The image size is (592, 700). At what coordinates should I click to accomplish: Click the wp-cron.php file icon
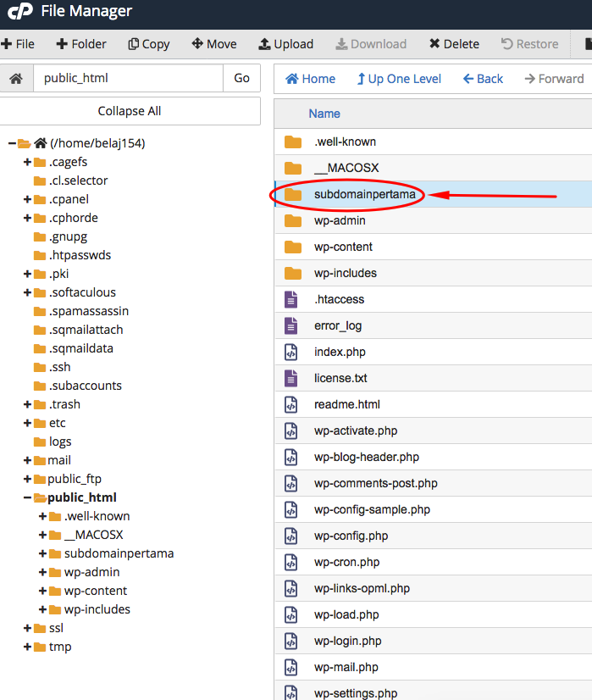(290, 562)
